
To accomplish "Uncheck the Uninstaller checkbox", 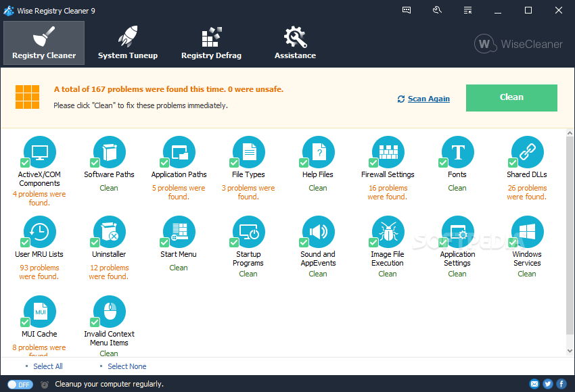I will 95,243.
